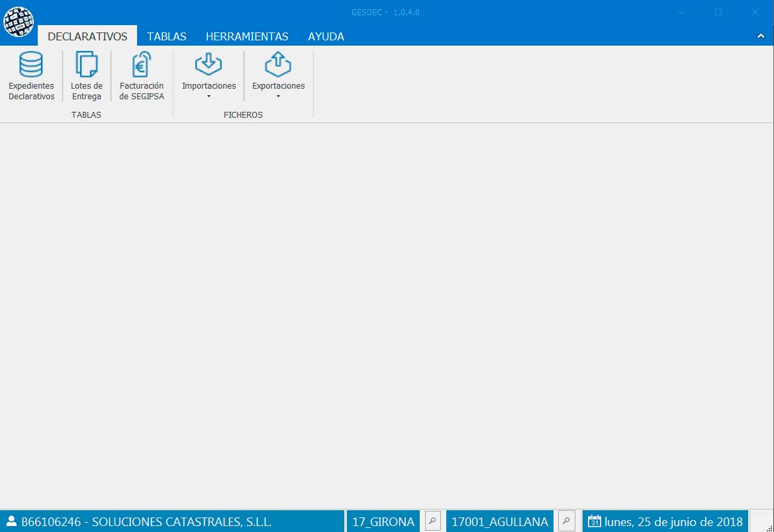Viewport: 774px width, 532px height.
Task: Collapse the ribbon with the chevron
Action: [x=761, y=36]
